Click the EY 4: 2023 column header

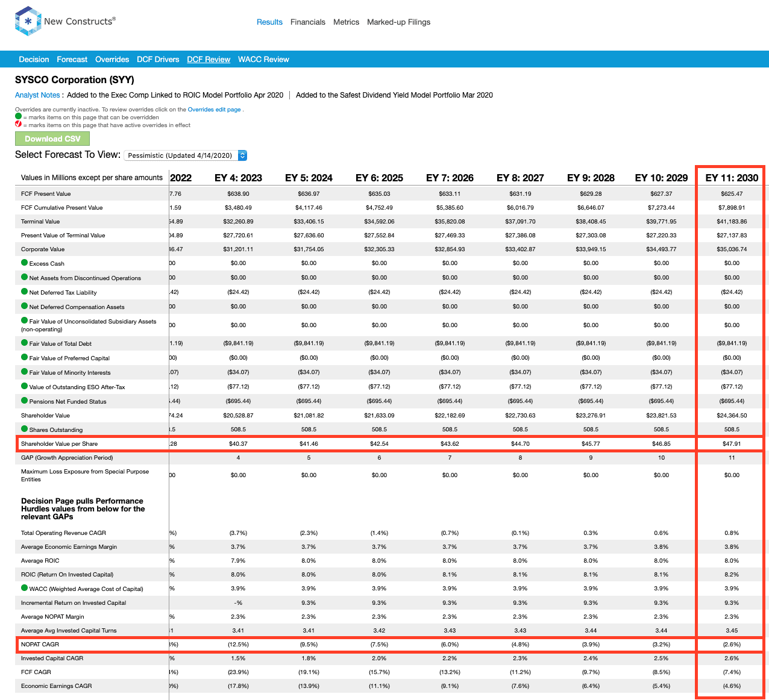(x=238, y=178)
